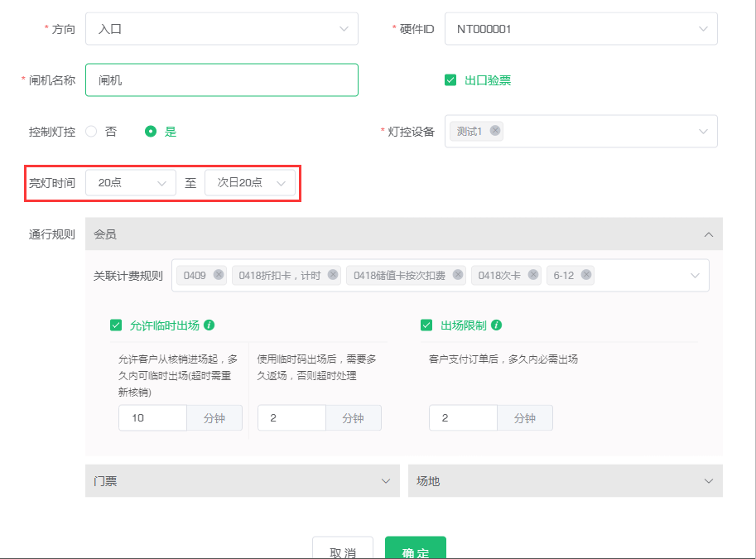756x559 pixels.
Task: Click the 取消 cancel button
Action: [342, 549]
